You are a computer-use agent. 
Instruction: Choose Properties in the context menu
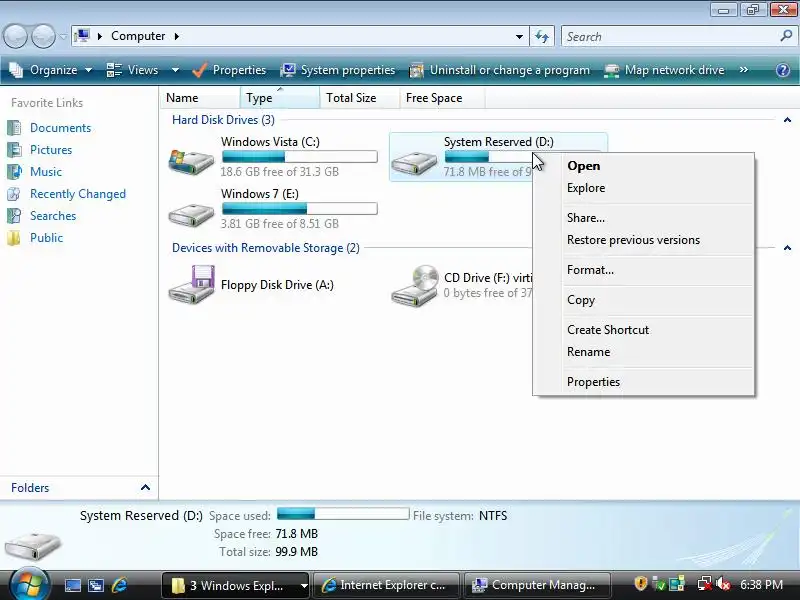point(643,382)
